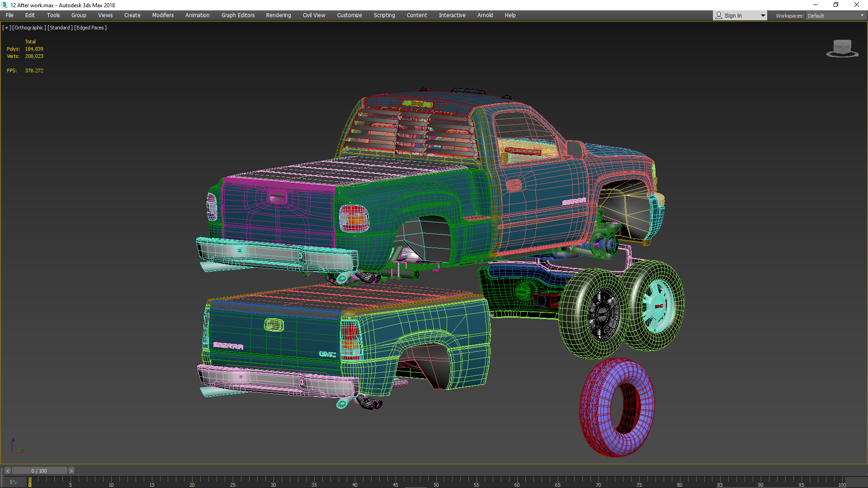Image resolution: width=868 pixels, height=488 pixels.
Task: Click the 3ds Max application icon in title bar
Action: coord(5,5)
